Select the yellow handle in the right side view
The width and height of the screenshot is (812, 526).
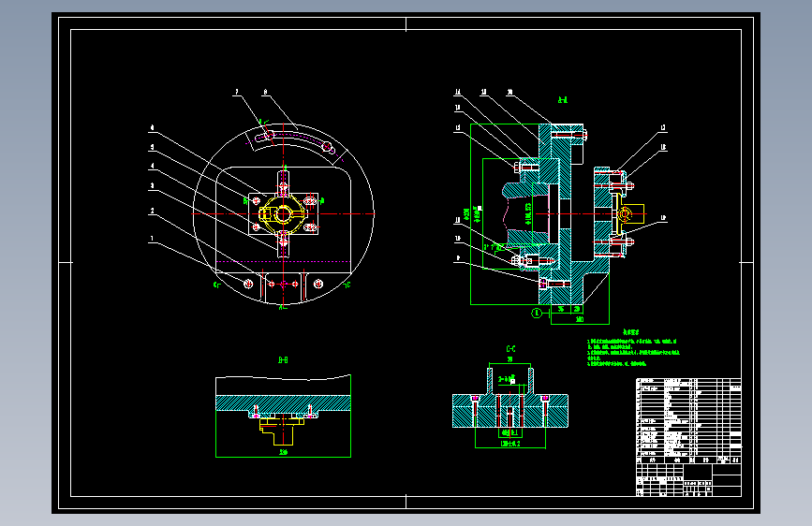click(x=629, y=213)
